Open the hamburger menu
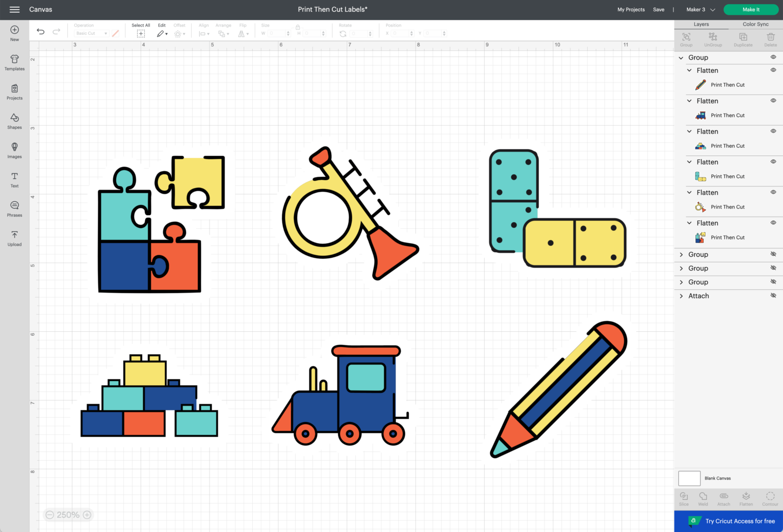This screenshot has width=783, height=532. tap(14, 10)
